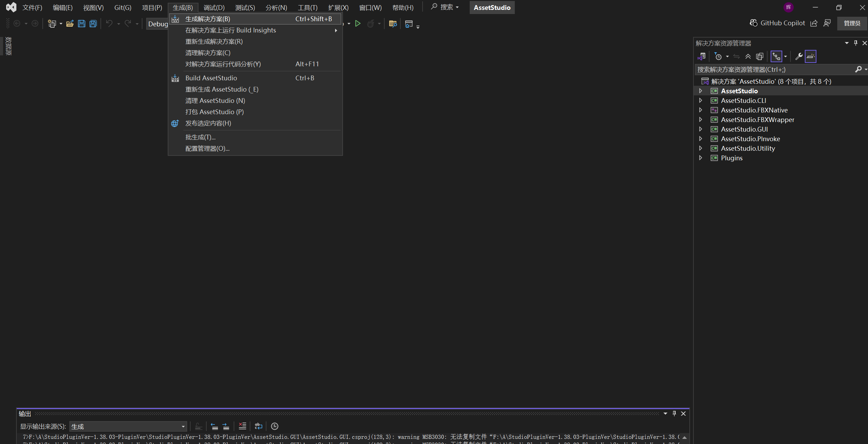Click the navigate forward arrow icon
The height and width of the screenshot is (444, 868).
tap(35, 24)
